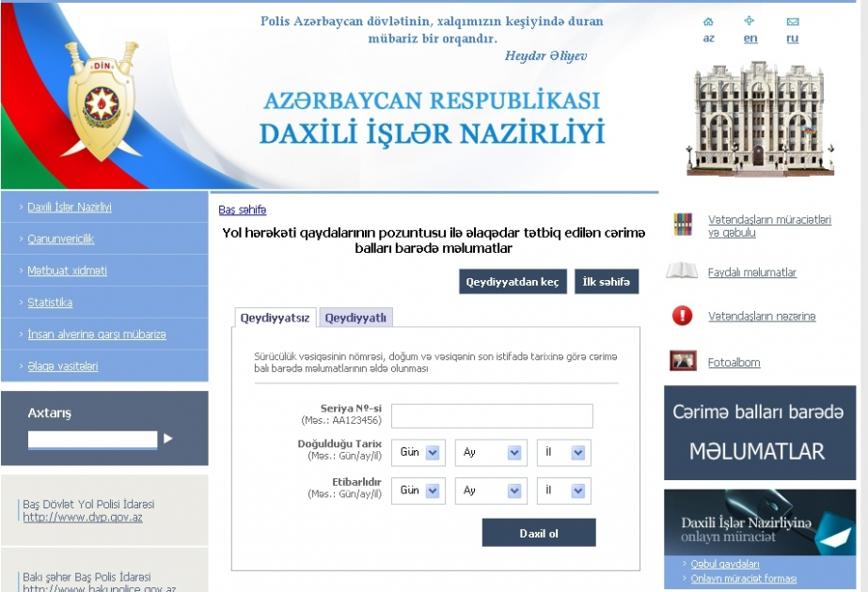Follow the Baş səhifə breadcrumb link
The image size is (868, 592).
[x=243, y=210]
